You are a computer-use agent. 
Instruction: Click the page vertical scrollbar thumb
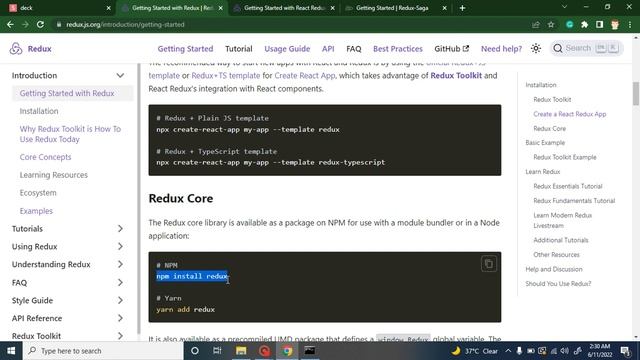(x=636, y=93)
